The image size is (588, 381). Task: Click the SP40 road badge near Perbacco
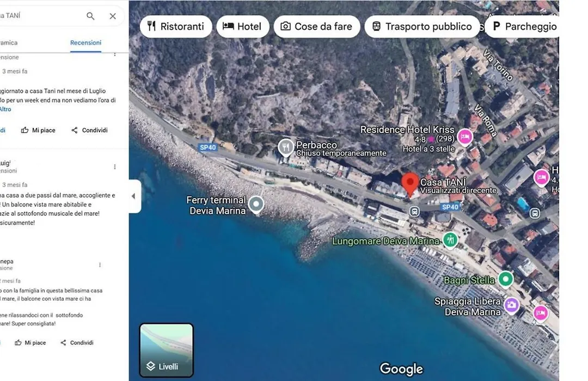coord(208,148)
